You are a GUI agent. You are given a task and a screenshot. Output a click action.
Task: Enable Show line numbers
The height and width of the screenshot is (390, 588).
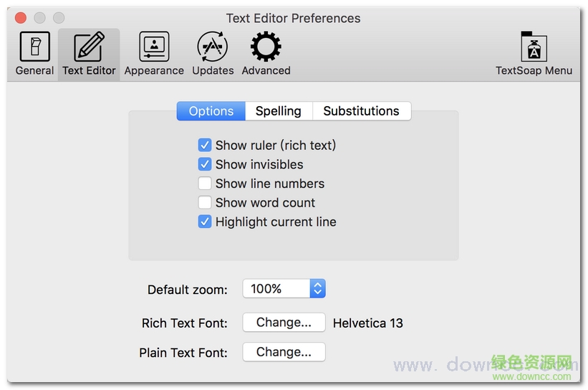(x=205, y=184)
